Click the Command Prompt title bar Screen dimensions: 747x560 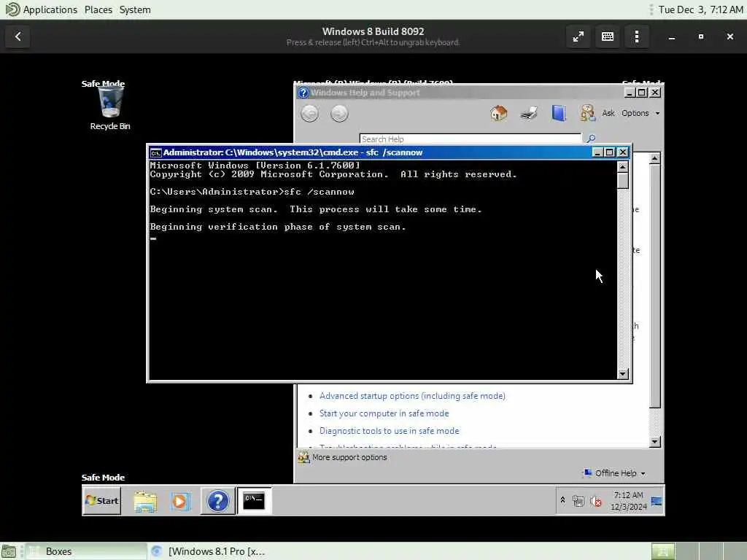371,152
